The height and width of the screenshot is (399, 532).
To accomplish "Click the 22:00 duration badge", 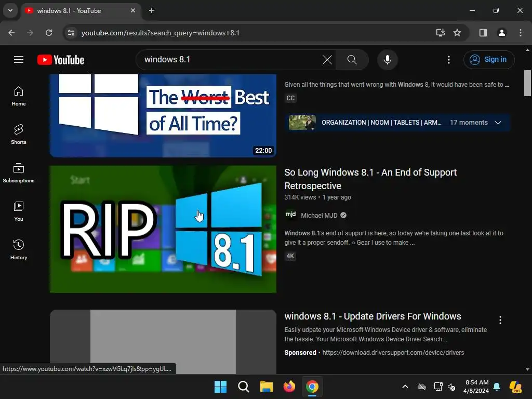I will 263,150.
